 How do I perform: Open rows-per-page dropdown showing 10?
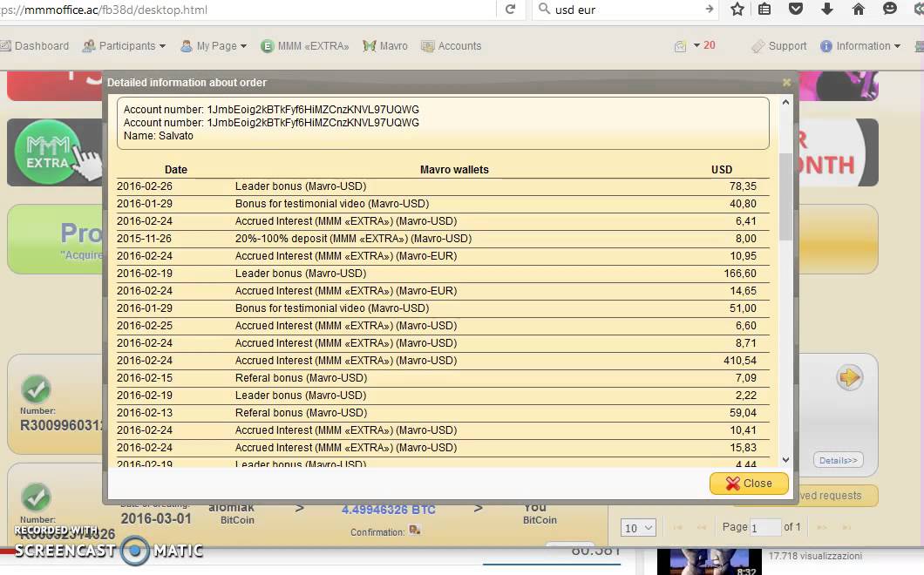pyautogui.click(x=638, y=528)
